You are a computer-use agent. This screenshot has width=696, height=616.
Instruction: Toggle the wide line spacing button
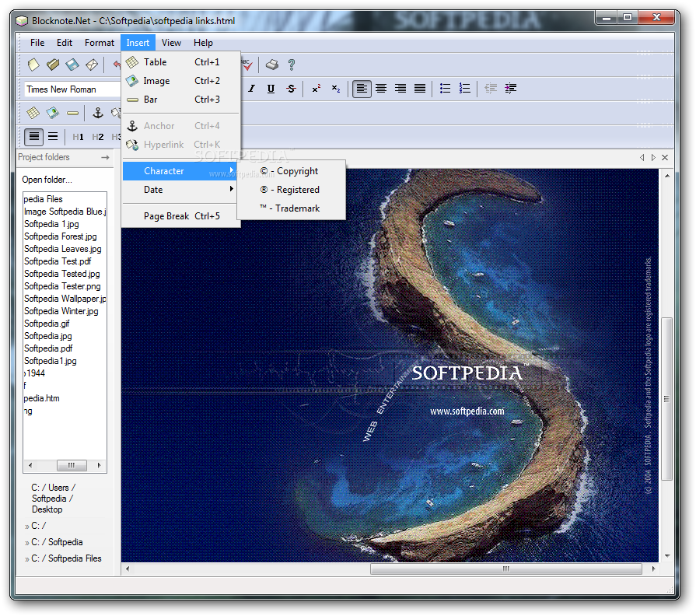(x=53, y=137)
